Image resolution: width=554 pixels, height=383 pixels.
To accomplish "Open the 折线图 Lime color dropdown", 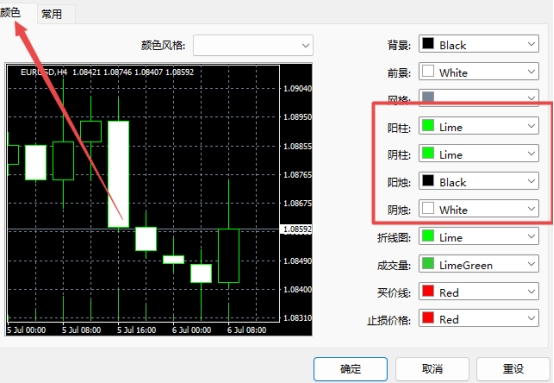I will [479, 237].
